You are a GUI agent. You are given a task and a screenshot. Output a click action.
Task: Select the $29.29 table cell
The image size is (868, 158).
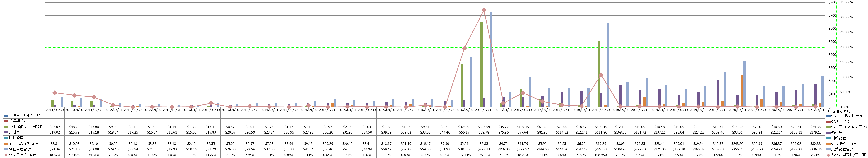click(328, 144)
